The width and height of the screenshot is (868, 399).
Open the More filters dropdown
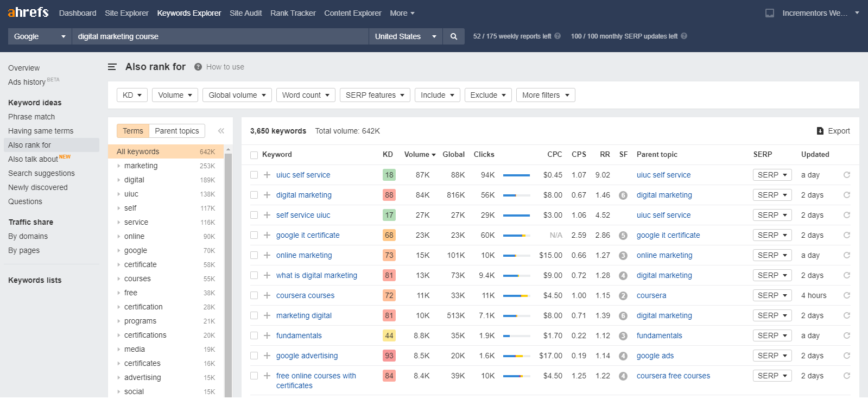coord(546,95)
